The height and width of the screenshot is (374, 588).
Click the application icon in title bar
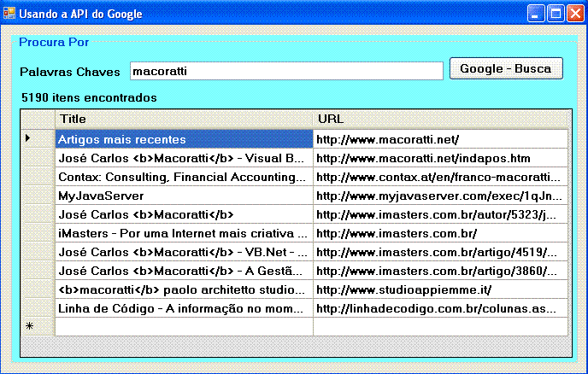click(x=9, y=14)
